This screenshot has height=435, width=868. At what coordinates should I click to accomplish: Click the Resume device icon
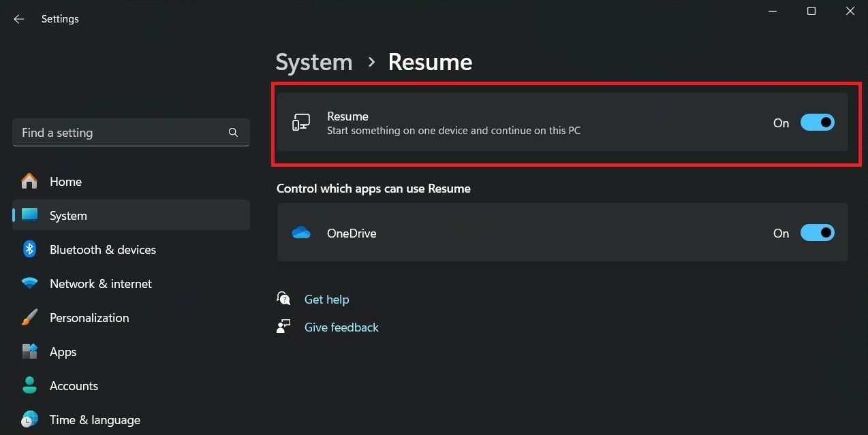click(x=301, y=123)
